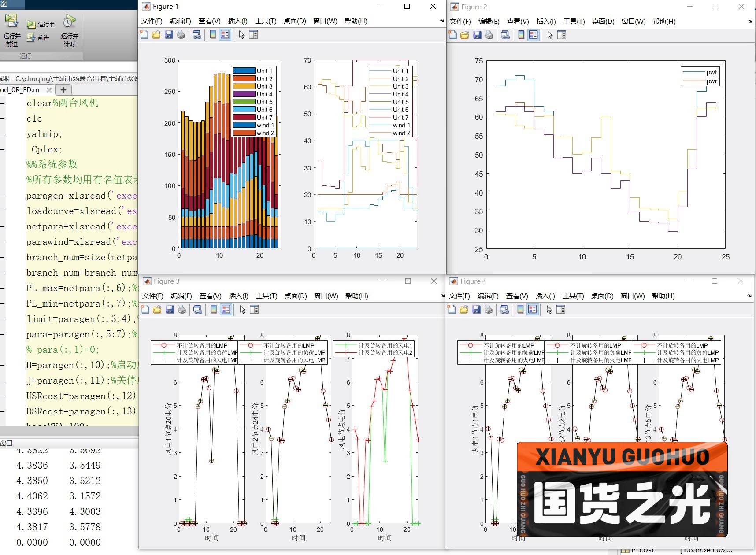Dock Figure 1 using the menu bar arrow
The image size is (756, 555).
coord(442,21)
